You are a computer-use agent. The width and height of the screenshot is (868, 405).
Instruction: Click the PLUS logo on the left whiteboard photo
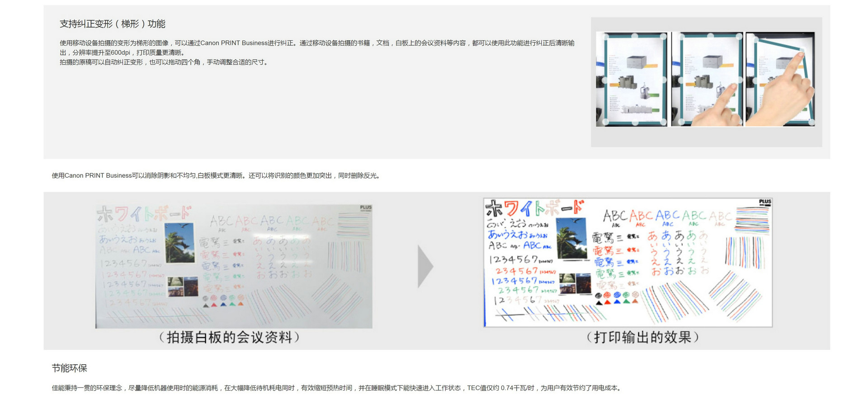tap(365, 208)
